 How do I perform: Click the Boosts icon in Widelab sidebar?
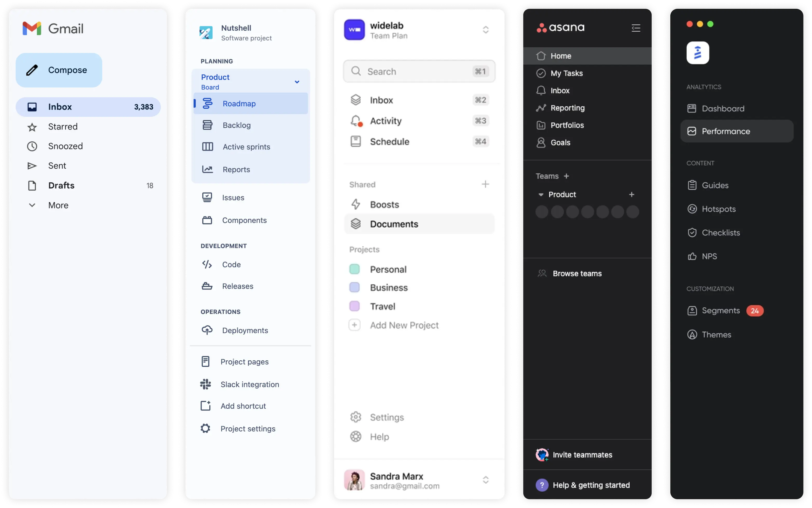pos(356,204)
